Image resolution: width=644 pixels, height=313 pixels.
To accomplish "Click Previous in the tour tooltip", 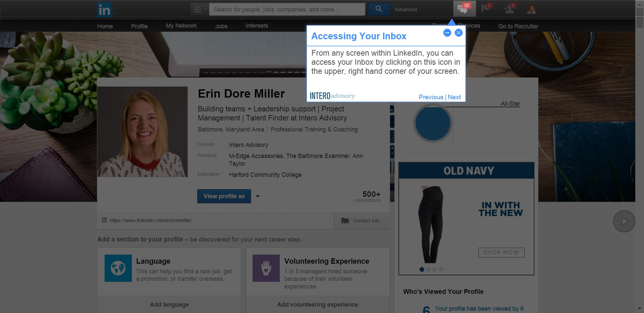I will pyautogui.click(x=431, y=97).
